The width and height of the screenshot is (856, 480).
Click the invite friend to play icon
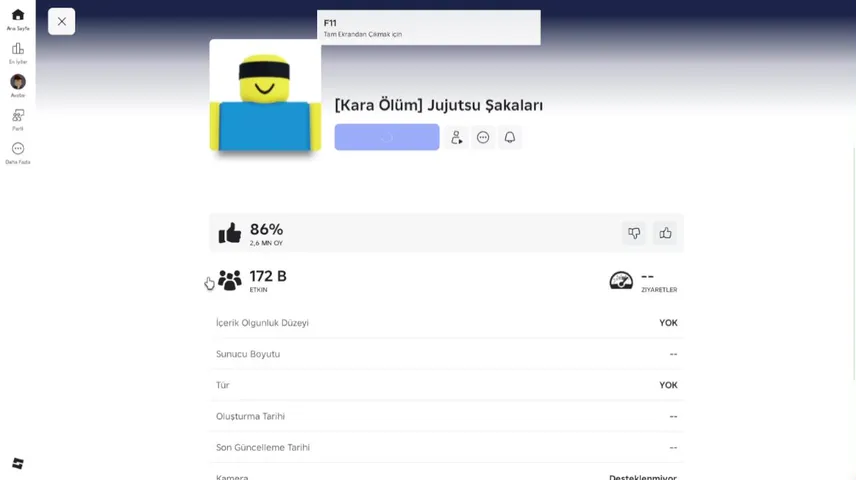coord(456,137)
